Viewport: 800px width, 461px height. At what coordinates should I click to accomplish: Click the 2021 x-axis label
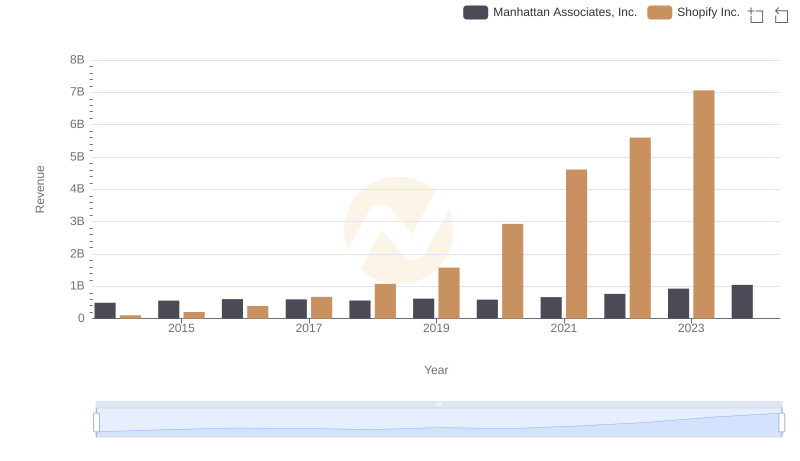pos(563,328)
